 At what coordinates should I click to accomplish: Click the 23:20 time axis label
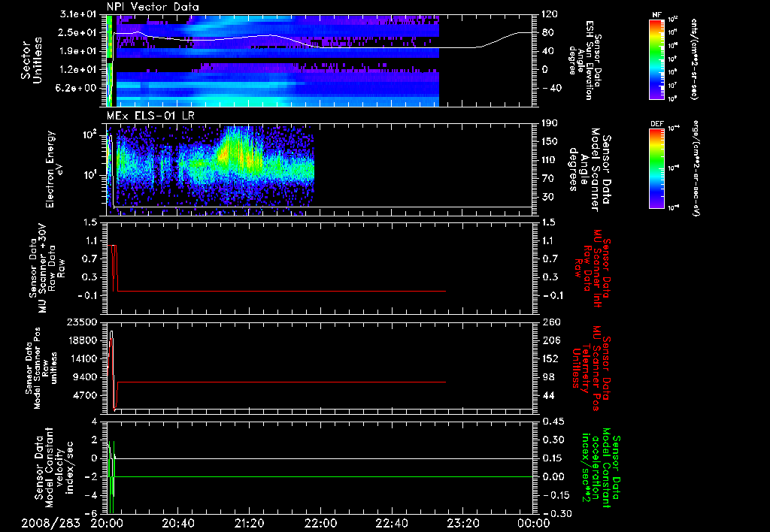tap(462, 523)
